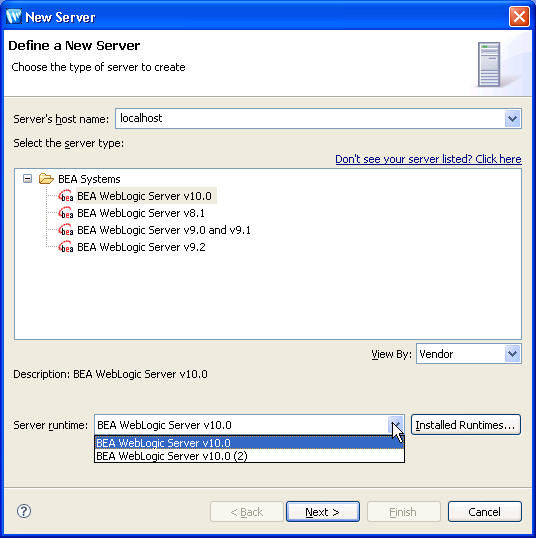Toggle the Server runtime dropdown arrow
Image resolution: width=536 pixels, height=538 pixels.
tap(396, 425)
